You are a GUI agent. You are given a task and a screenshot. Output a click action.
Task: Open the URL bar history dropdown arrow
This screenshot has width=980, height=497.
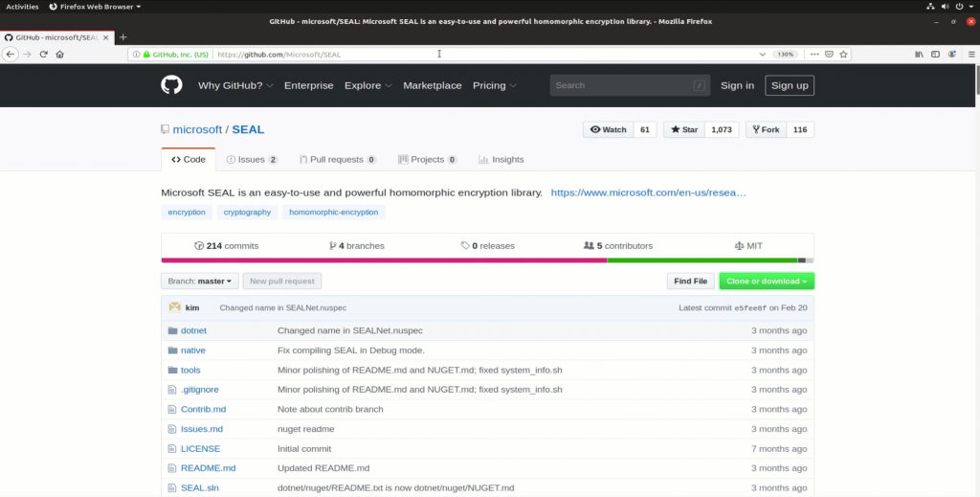pyautogui.click(x=763, y=55)
